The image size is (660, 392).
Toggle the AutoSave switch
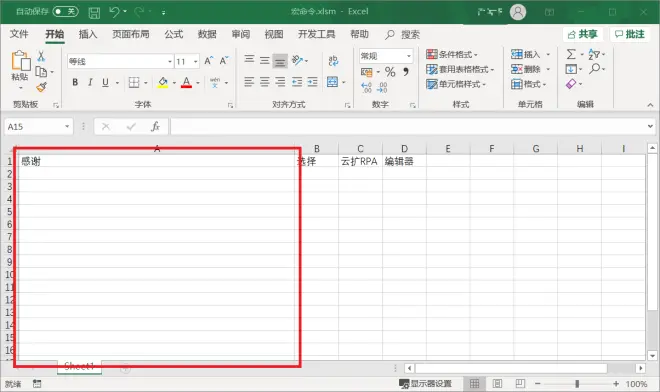(x=65, y=11)
